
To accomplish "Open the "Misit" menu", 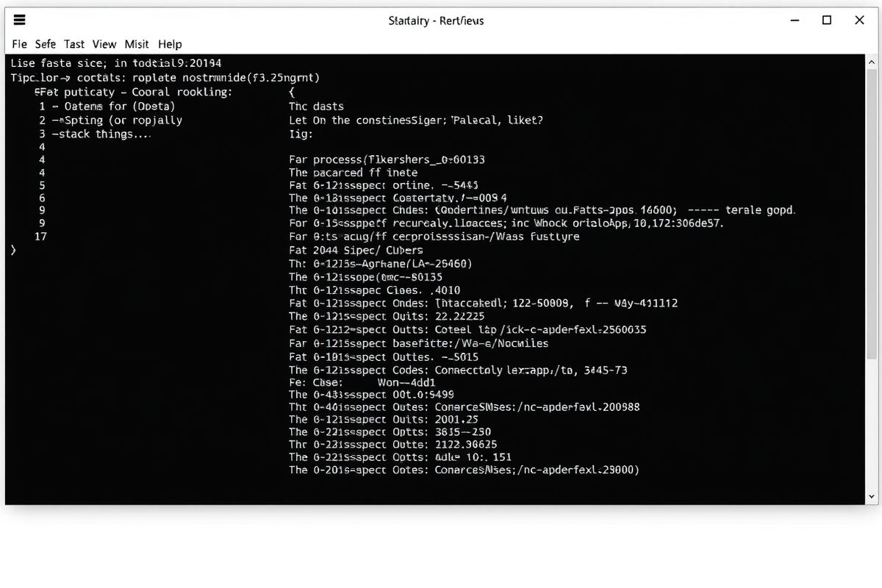I will (137, 44).
